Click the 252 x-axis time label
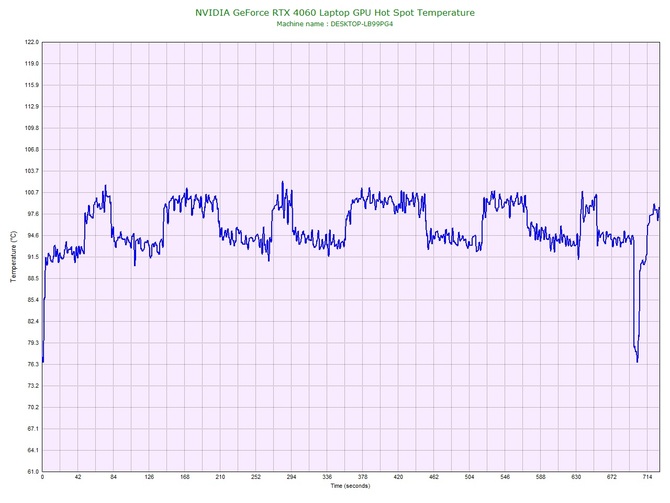The width and height of the screenshot is (670, 503). [256, 477]
